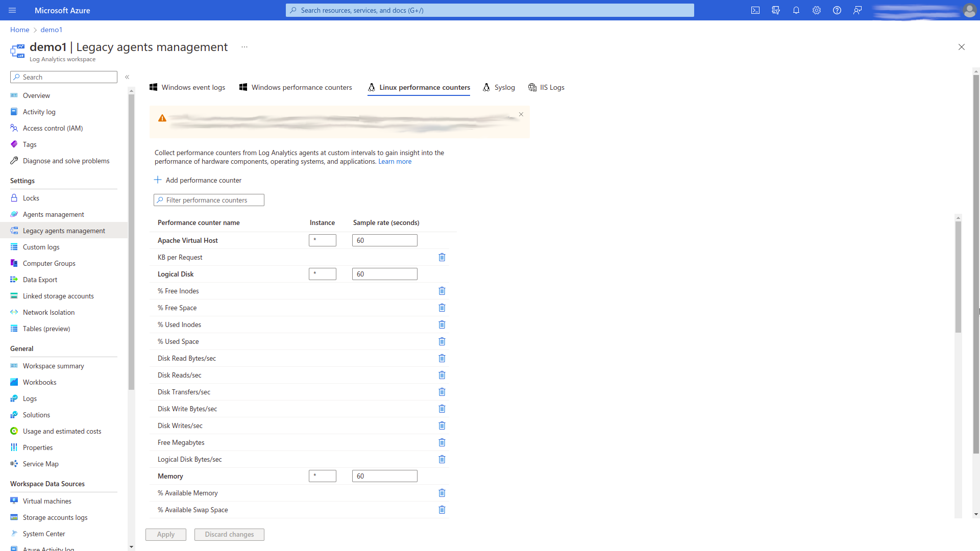Click the Discard changes button
Screen dimensions: 980x551
click(x=229, y=534)
